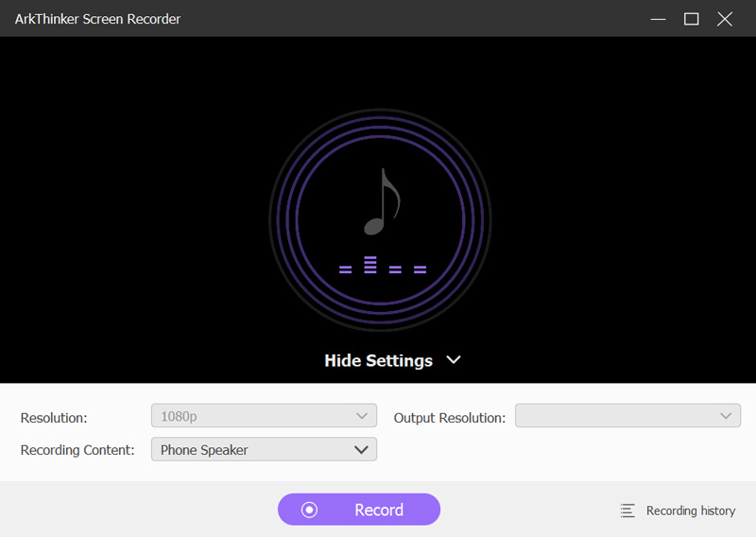Start recording with the Record button

(359, 510)
